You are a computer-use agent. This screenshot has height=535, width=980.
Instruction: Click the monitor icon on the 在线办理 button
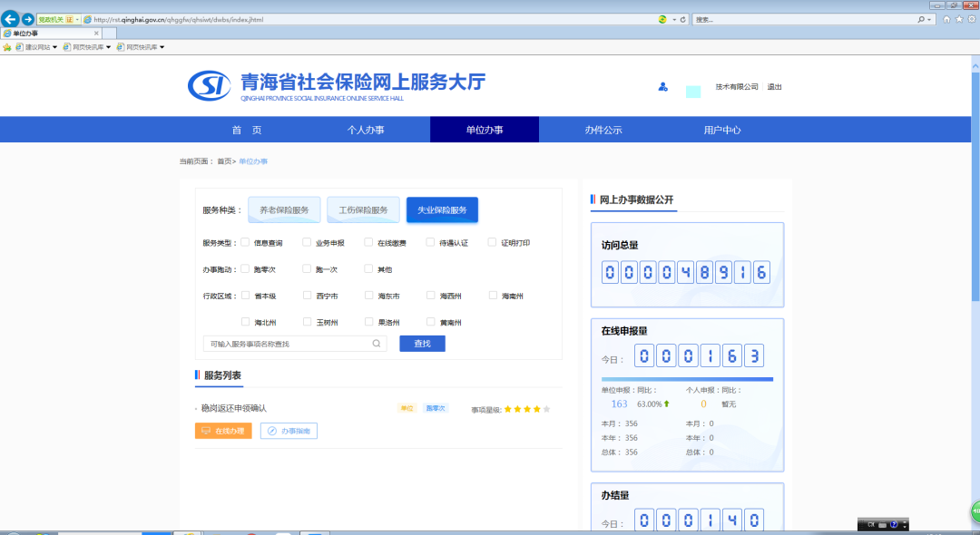(x=207, y=430)
